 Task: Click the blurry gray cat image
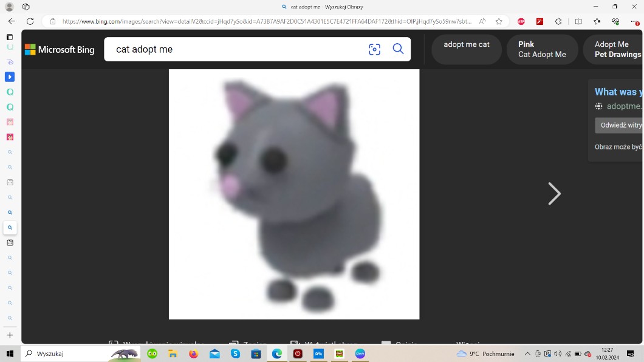tap(294, 194)
